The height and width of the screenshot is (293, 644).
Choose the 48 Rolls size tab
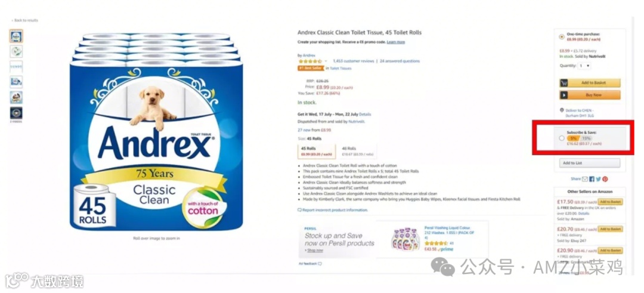(x=357, y=151)
